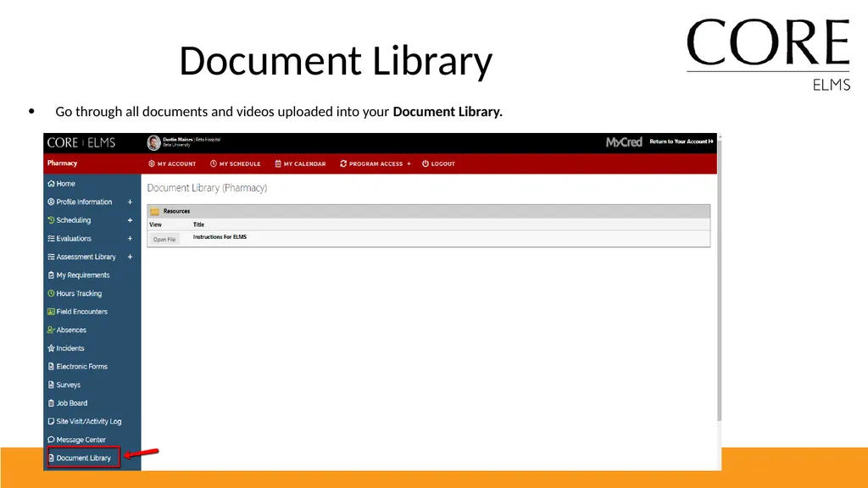Click the Hours Tracking clock icon

51,293
